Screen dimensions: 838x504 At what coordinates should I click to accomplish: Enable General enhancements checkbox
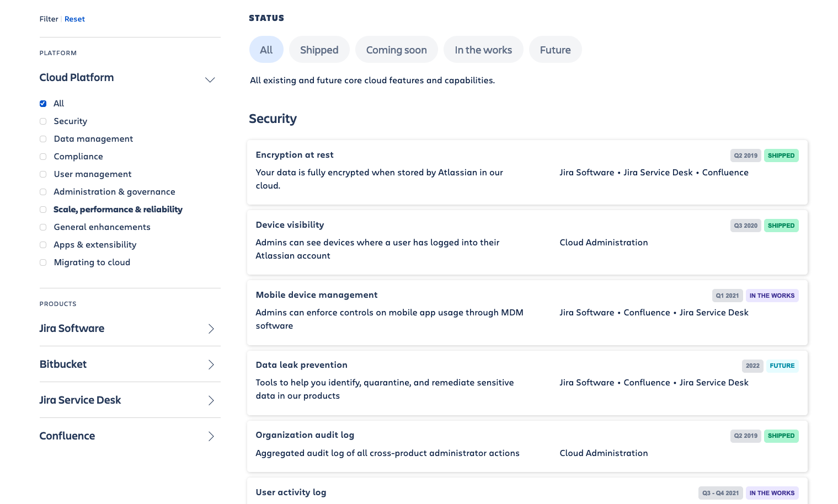(x=43, y=227)
